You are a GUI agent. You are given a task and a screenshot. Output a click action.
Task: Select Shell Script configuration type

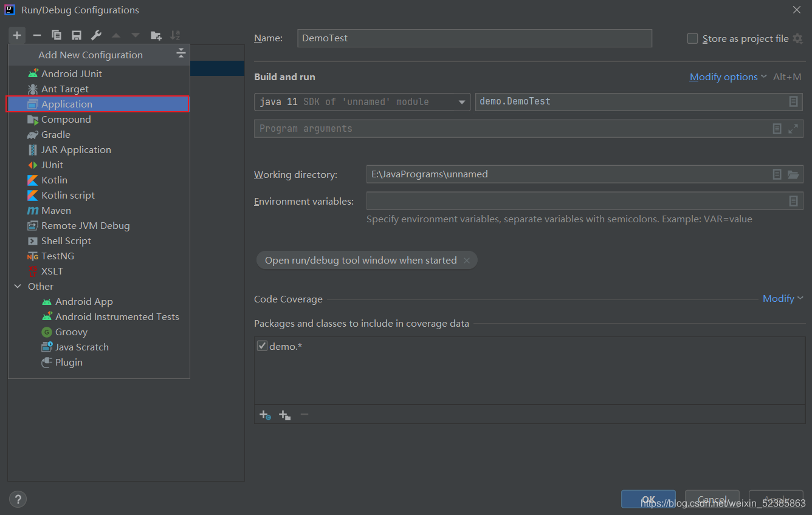99,240
